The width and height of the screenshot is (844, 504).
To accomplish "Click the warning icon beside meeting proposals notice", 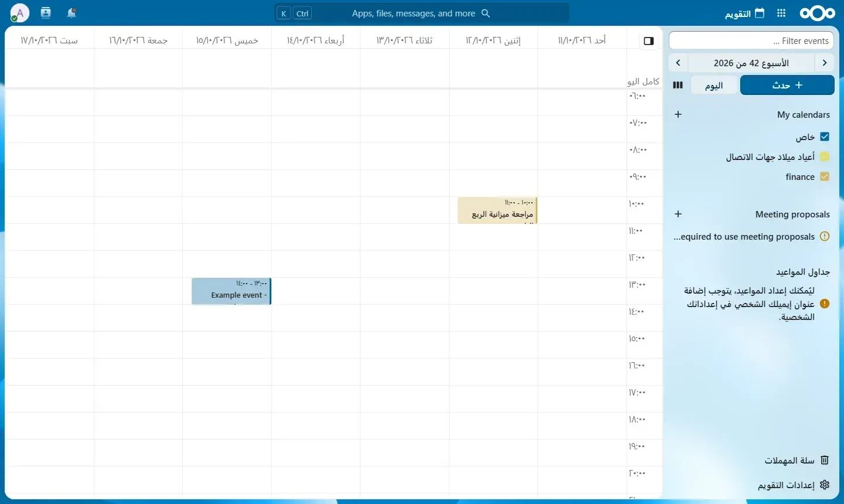I will (825, 237).
